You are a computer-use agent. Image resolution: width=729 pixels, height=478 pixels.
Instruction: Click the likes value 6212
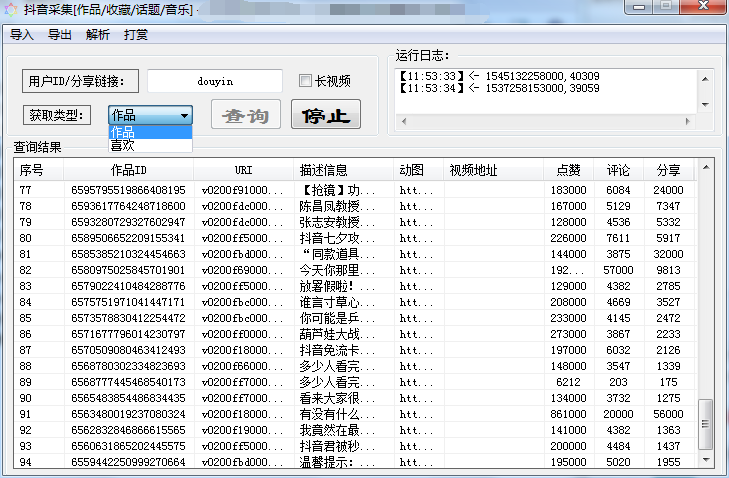click(569, 382)
